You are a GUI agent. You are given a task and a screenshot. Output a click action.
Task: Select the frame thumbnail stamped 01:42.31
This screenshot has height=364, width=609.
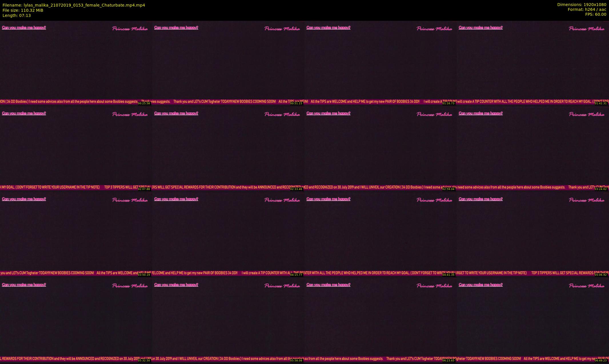pyautogui.click(x=533, y=63)
